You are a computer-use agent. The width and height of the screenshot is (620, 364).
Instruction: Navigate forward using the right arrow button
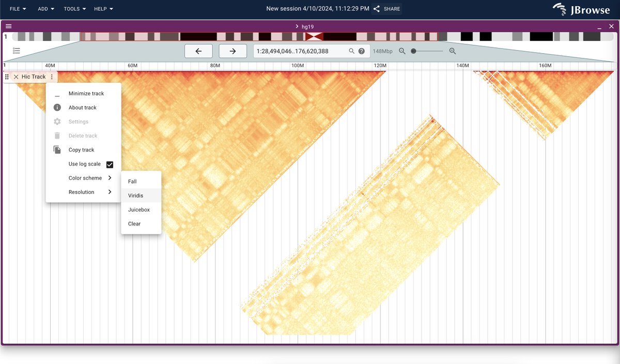[233, 51]
